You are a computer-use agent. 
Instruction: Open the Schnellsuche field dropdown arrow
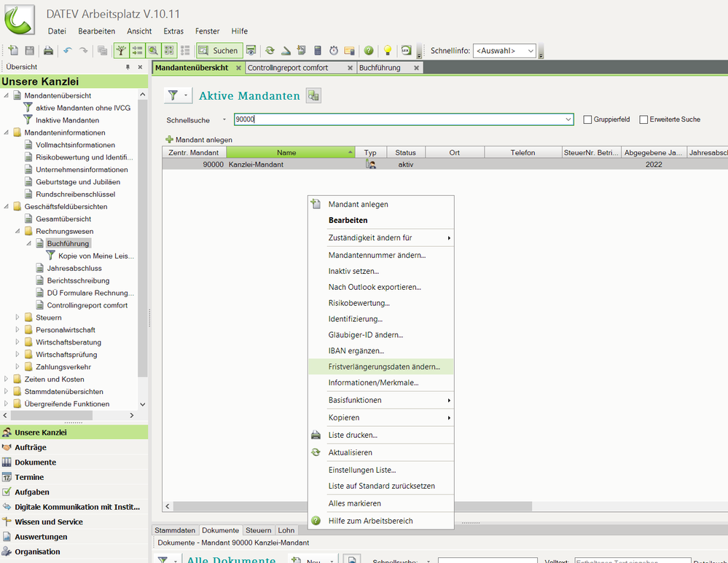coord(568,119)
